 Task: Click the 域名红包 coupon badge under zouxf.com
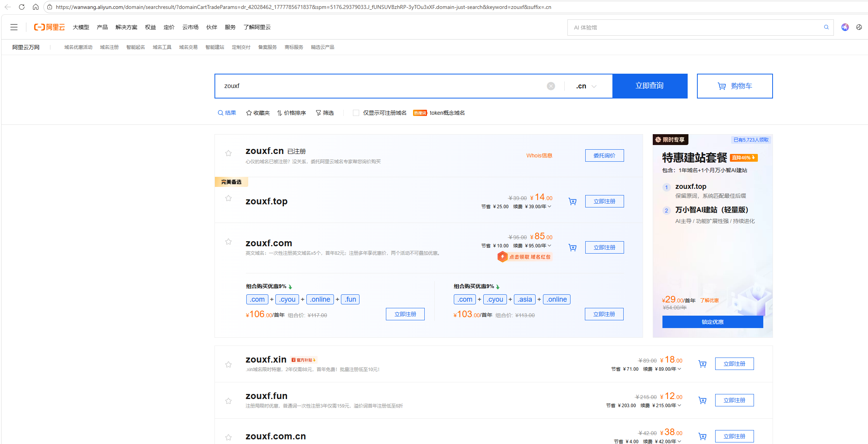tap(525, 257)
